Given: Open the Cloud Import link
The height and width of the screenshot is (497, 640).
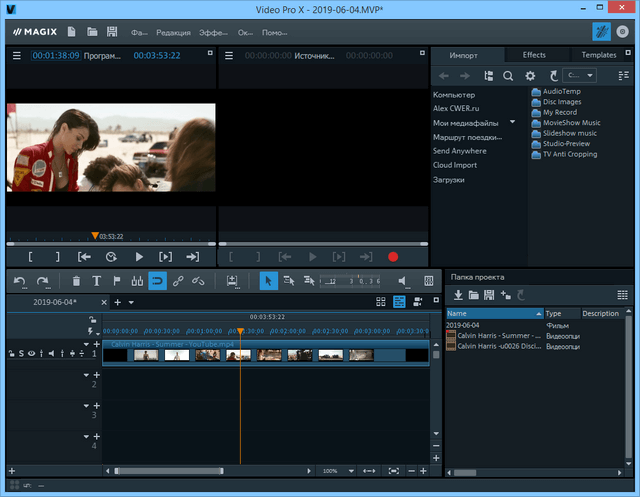Looking at the screenshot, I should [455, 165].
